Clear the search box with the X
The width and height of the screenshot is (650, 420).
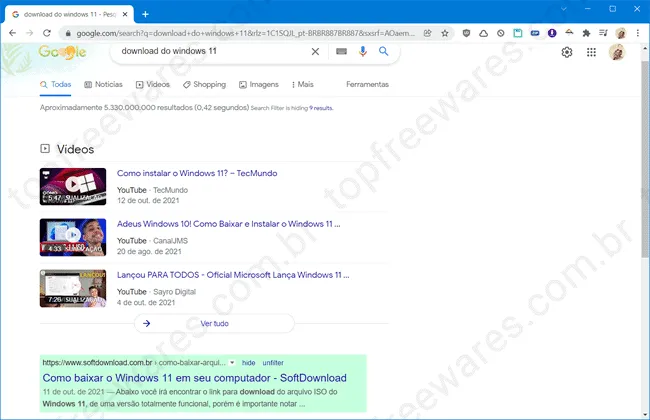coord(315,51)
